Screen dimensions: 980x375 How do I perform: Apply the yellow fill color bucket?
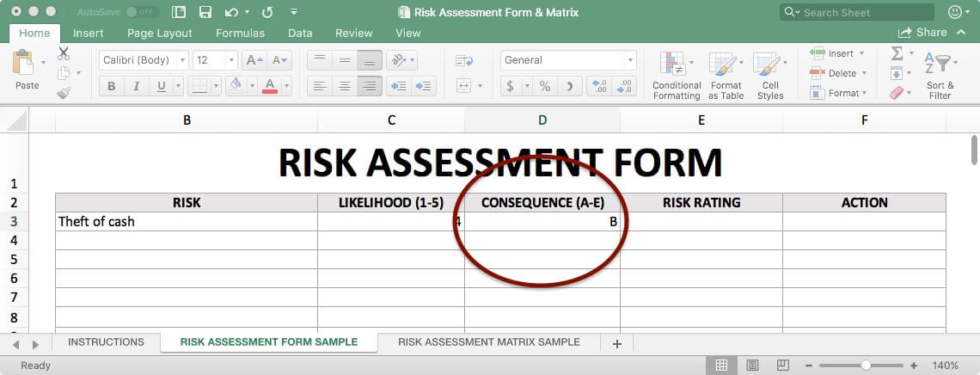coord(236,86)
